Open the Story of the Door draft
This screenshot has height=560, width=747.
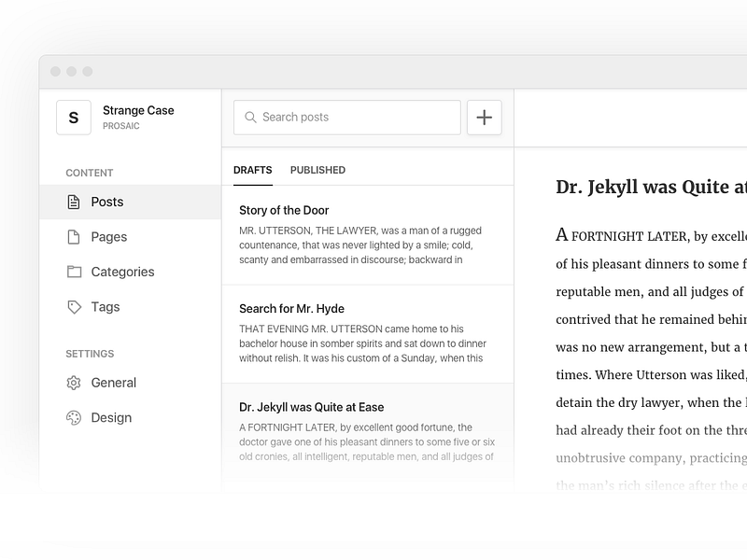click(x=367, y=235)
